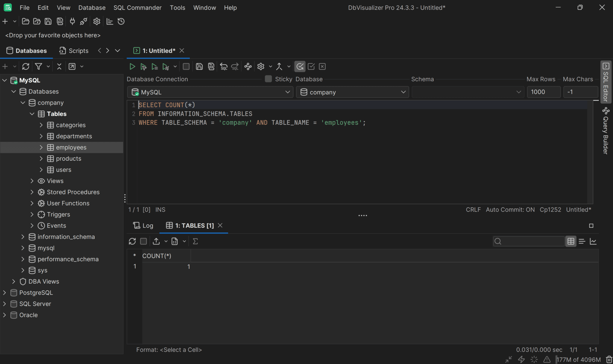Reload the result grid data
This screenshot has height=364, width=613.
point(133,241)
